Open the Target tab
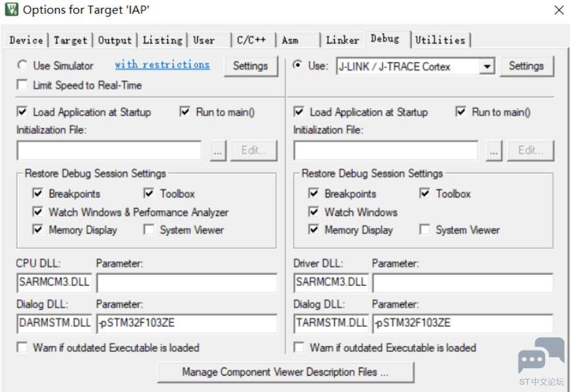 [70, 40]
